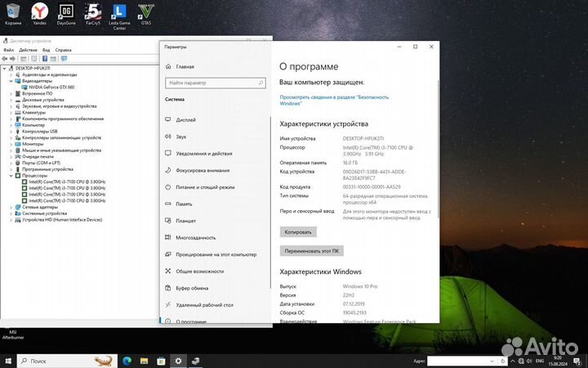Open File Explorer from the taskbar
This screenshot has width=588, height=368.
pos(144,361)
